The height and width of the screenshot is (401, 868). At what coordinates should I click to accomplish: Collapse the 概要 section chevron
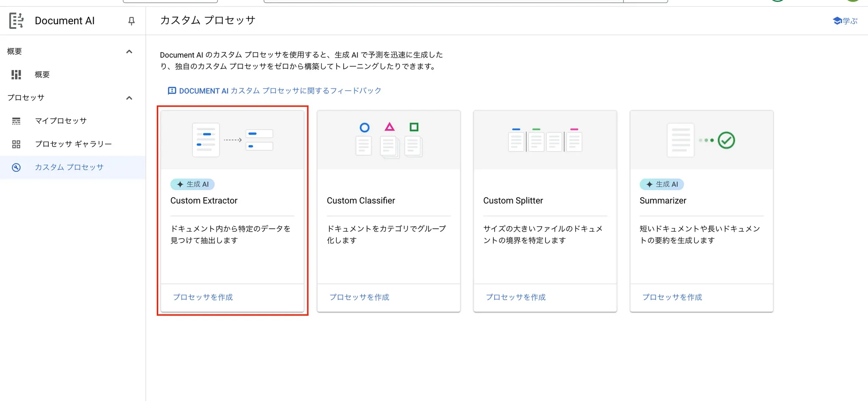[129, 52]
